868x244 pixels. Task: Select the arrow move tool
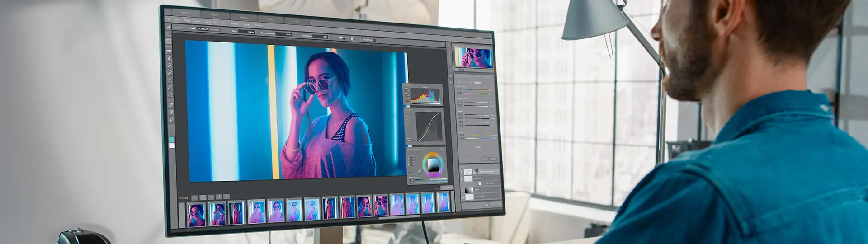pyautogui.click(x=168, y=27)
